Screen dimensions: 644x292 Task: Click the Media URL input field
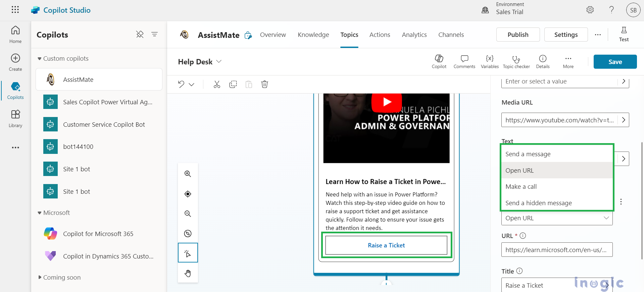point(559,120)
